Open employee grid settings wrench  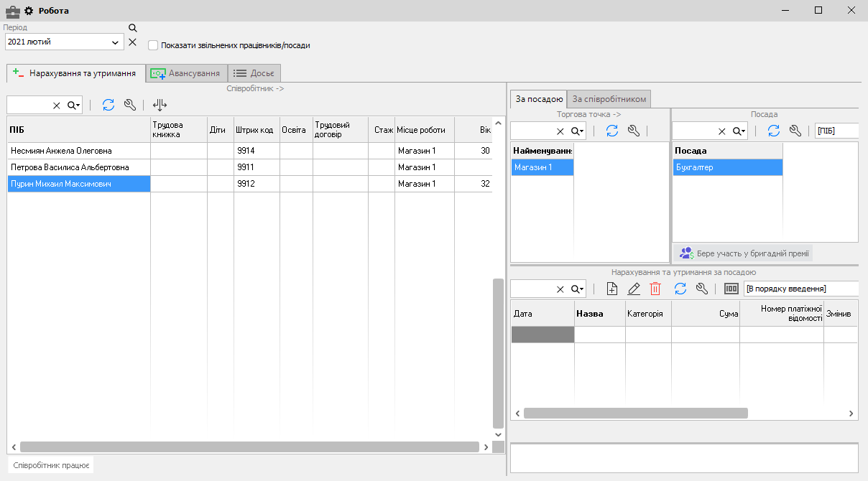click(x=130, y=105)
